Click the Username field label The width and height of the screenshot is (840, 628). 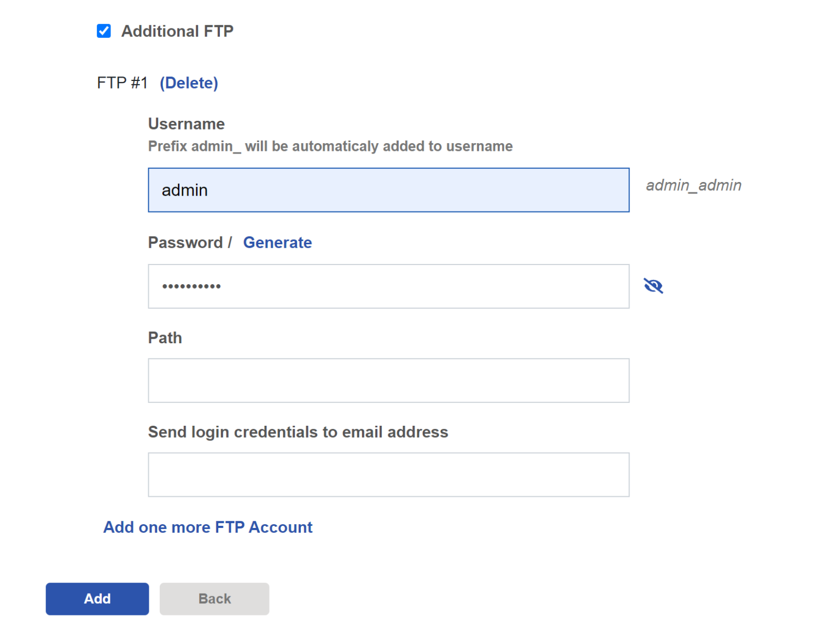tap(186, 124)
